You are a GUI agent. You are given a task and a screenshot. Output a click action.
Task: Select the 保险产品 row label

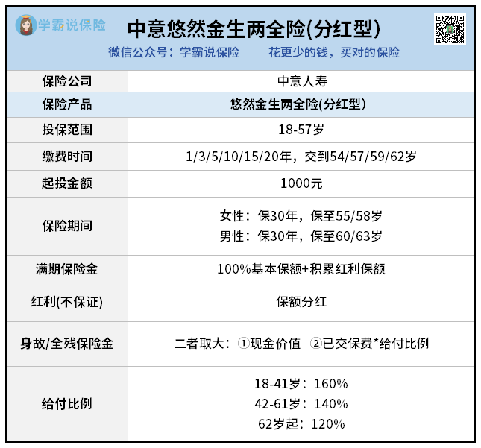[67, 104]
